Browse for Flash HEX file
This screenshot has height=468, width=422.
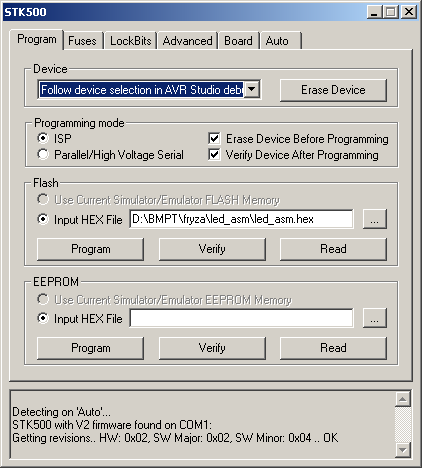[375, 219]
